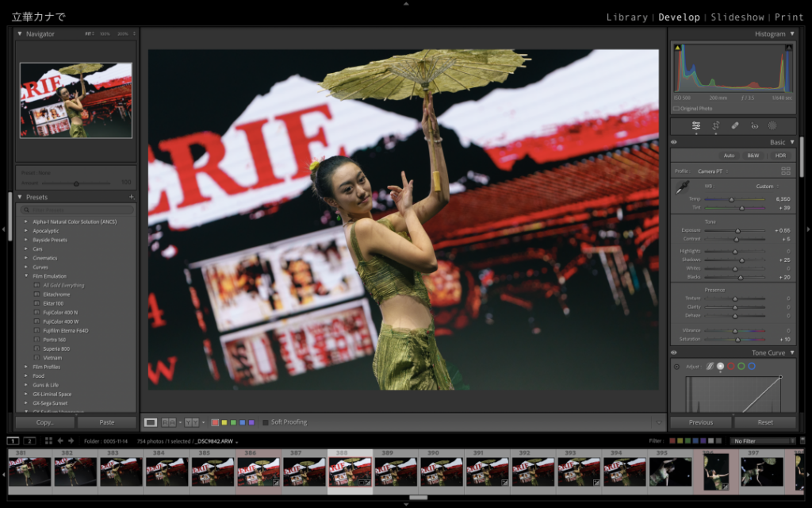Select the red channel curve
Image resolution: width=812 pixels, height=508 pixels.
point(730,367)
